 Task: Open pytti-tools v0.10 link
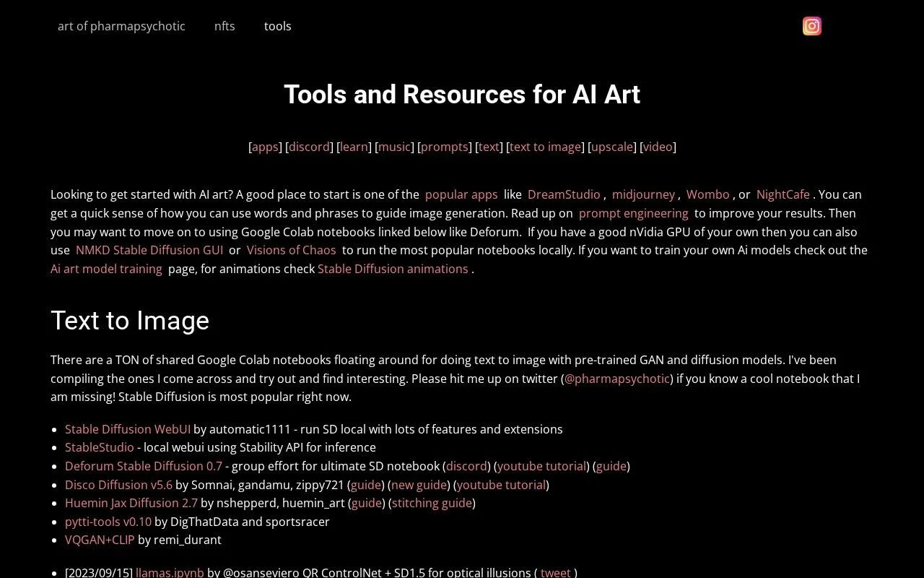pyautogui.click(x=108, y=522)
